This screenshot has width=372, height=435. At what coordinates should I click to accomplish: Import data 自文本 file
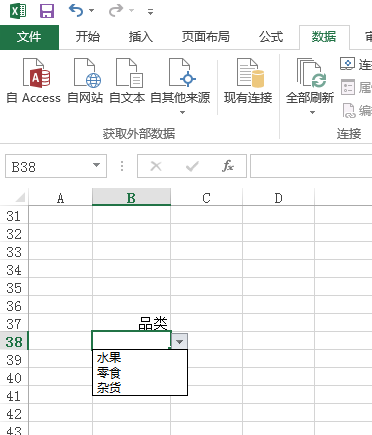(x=127, y=81)
